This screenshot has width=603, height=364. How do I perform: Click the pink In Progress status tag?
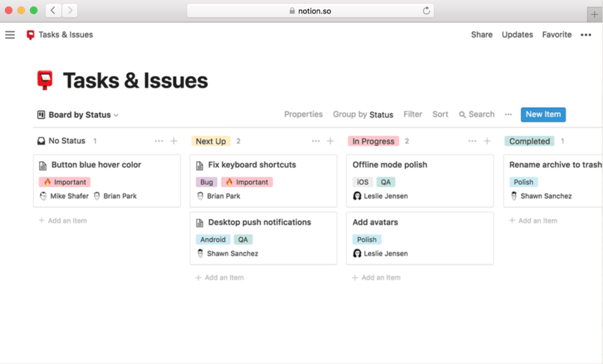[x=373, y=141]
